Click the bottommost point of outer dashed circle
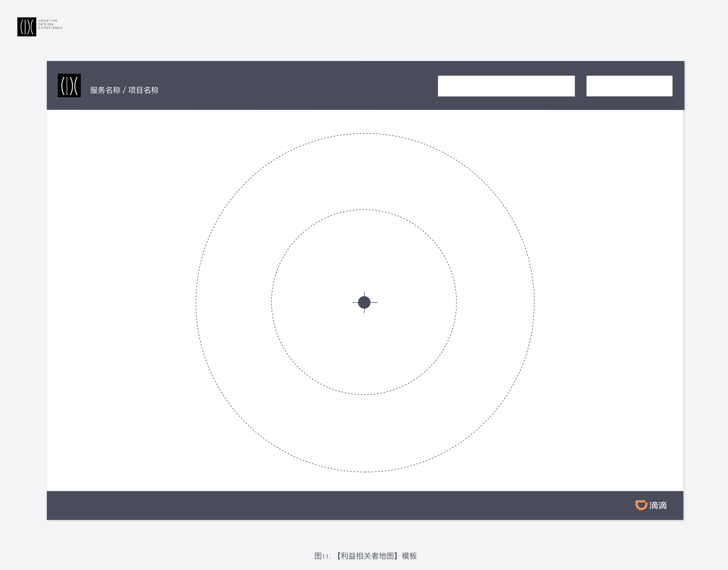The image size is (728, 570). coord(365,472)
